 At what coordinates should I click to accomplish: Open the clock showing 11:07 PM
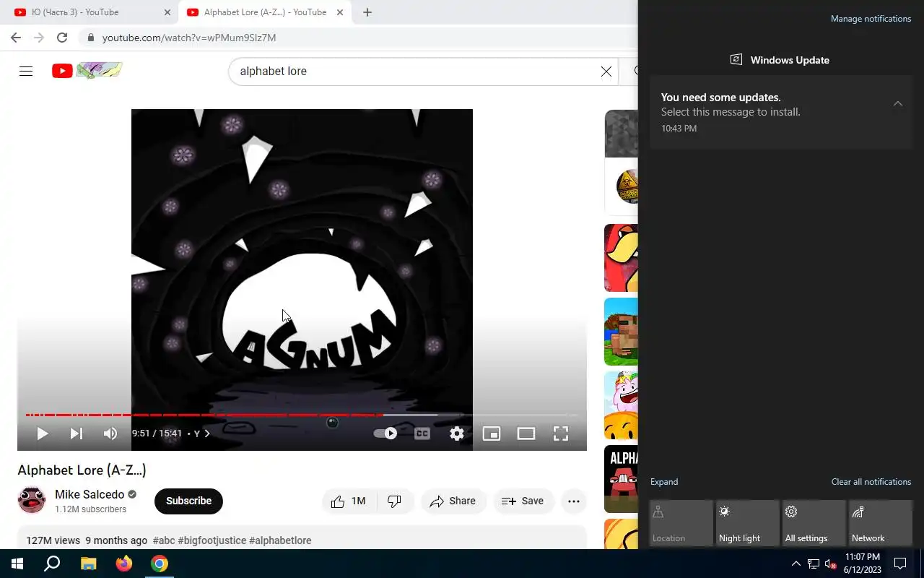pyautogui.click(x=862, y=564)
